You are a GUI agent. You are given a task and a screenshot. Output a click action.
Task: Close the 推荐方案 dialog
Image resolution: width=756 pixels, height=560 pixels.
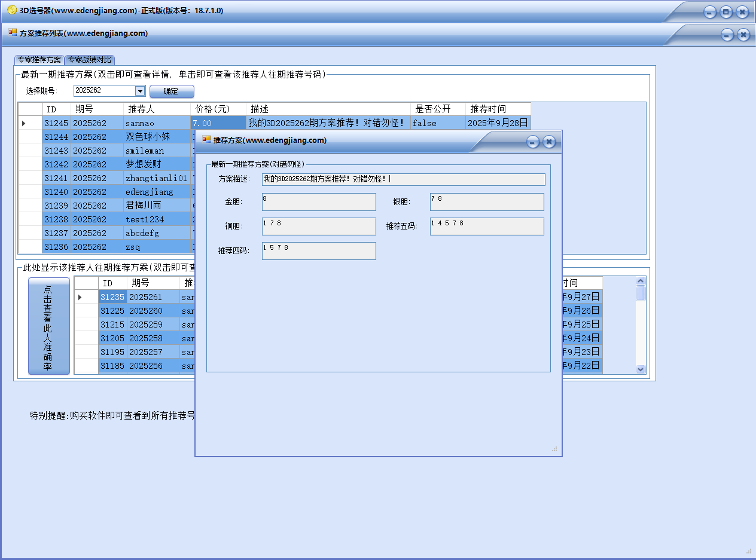pyautogui.click(x=549, y=142)
